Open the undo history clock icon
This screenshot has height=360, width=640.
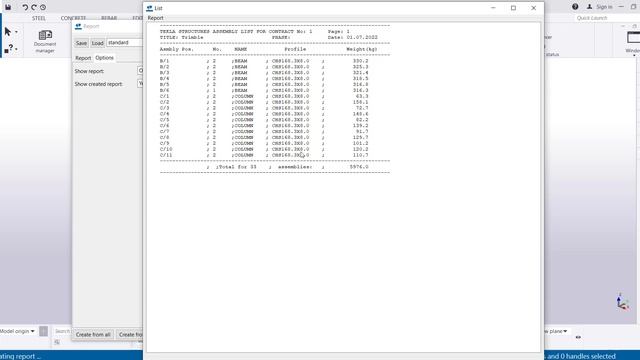(43, 7)
